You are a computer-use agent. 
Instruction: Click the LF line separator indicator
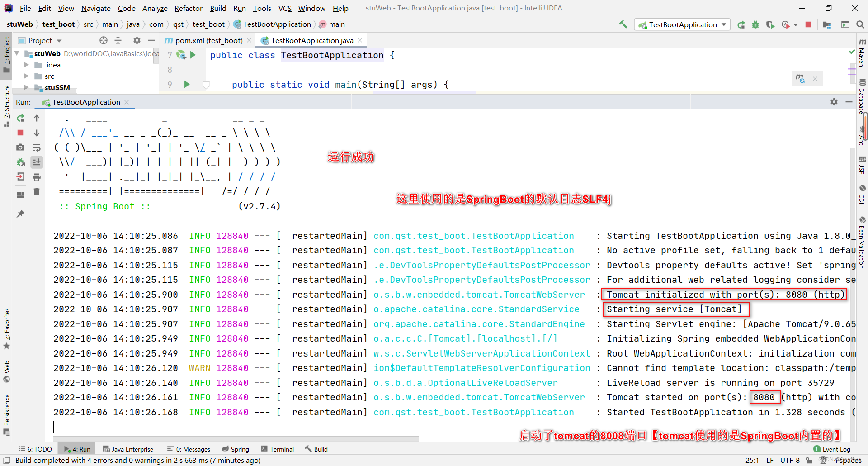(769, 460)
